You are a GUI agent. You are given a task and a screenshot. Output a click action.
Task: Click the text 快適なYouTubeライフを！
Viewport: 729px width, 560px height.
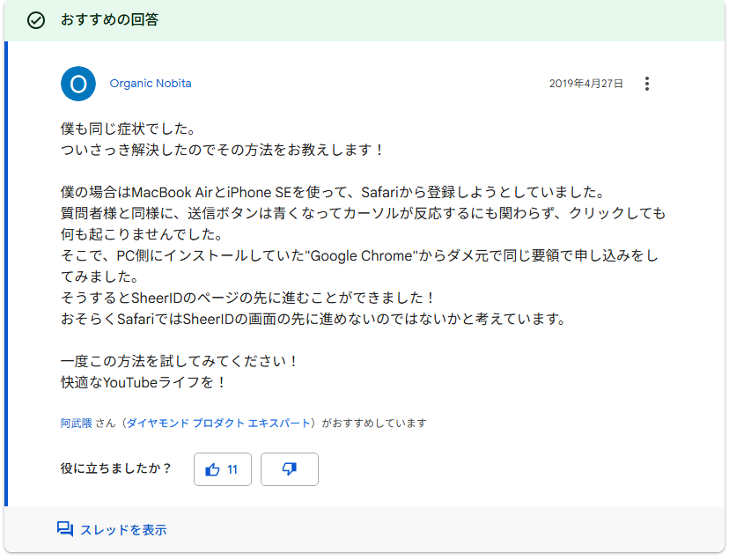click(144, 382)
